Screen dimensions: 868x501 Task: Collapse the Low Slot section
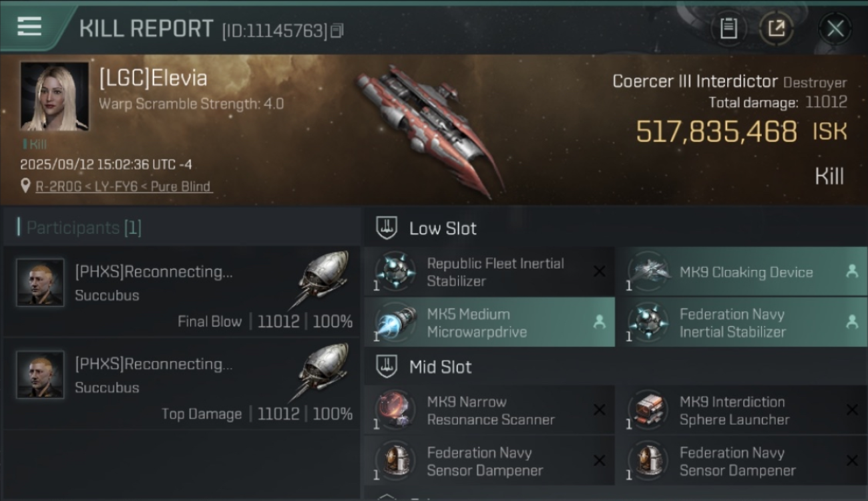pos(387,228)
